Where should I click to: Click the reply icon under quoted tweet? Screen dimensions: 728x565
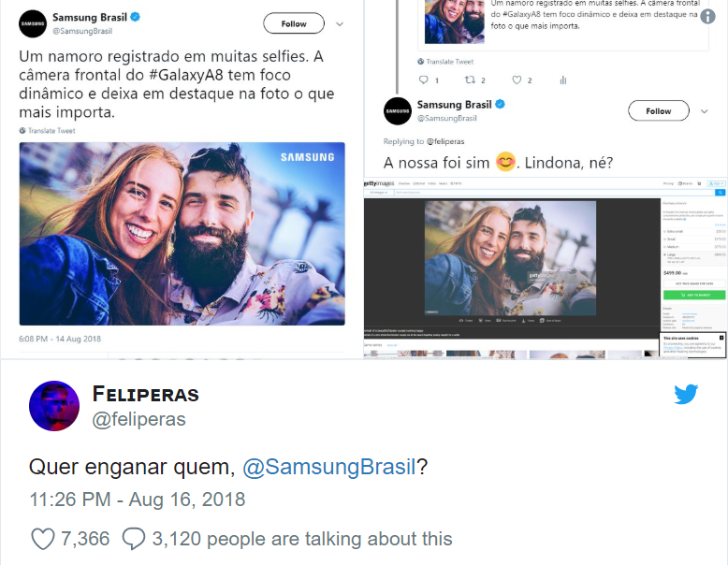(423, 80)
